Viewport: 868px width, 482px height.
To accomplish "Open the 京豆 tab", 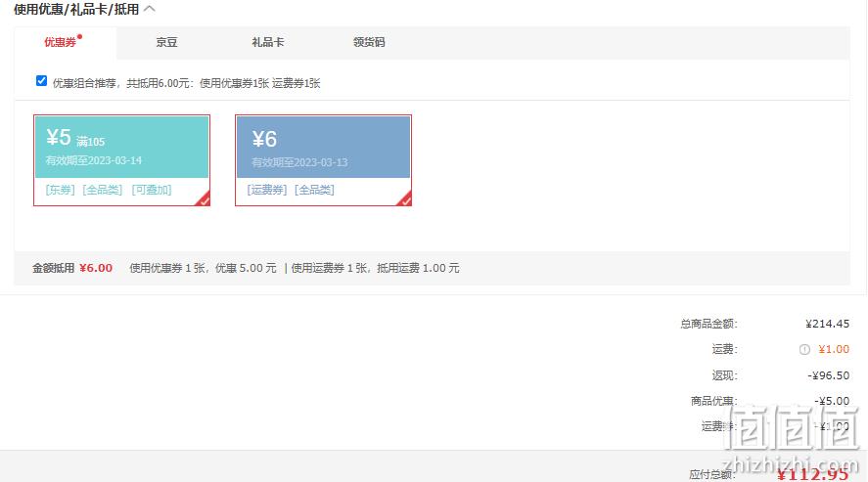I will (166, 43).
